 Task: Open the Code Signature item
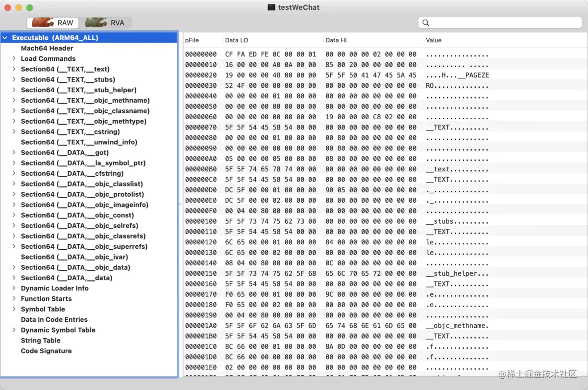(46, 351)
